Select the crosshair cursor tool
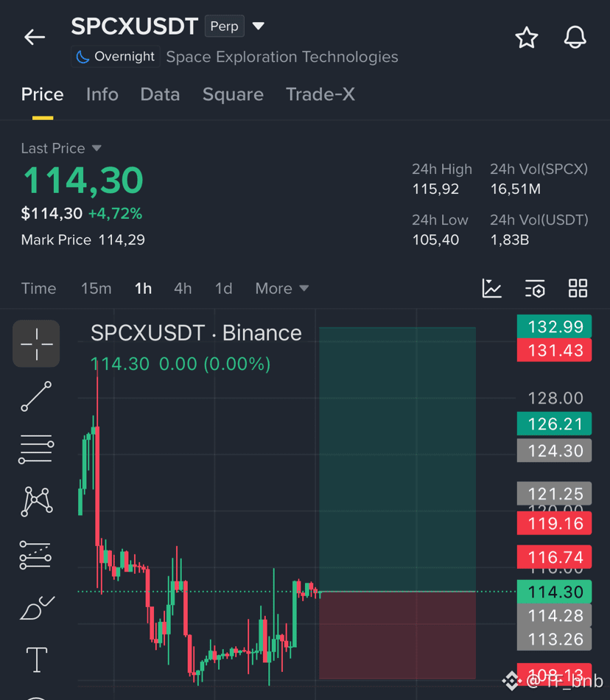The image size is (610, 700). [36, 344]
